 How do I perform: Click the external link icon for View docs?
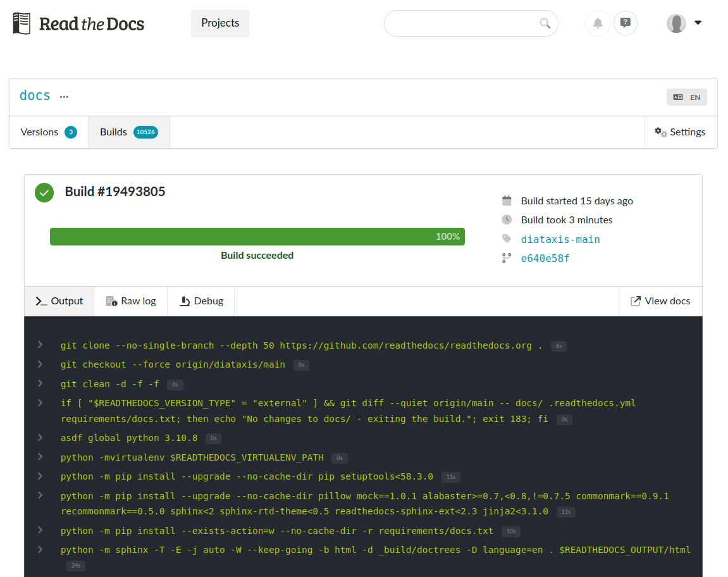[636, 301]
